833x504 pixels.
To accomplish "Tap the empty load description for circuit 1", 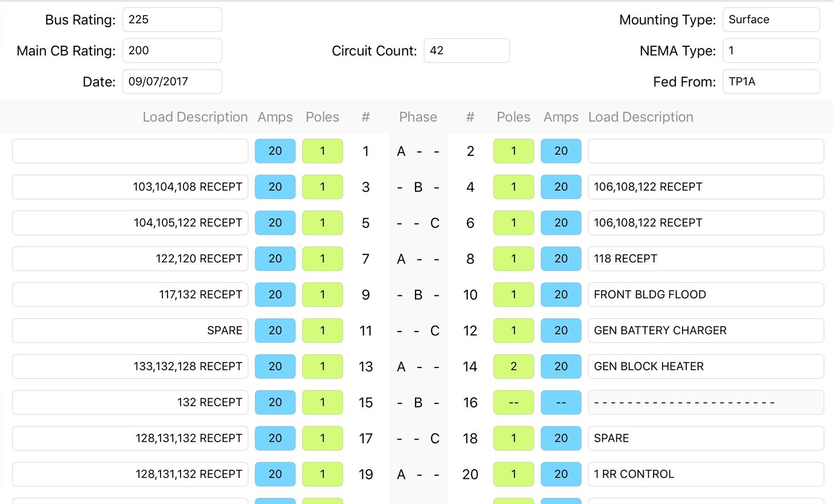I will [x=130, y=151].
